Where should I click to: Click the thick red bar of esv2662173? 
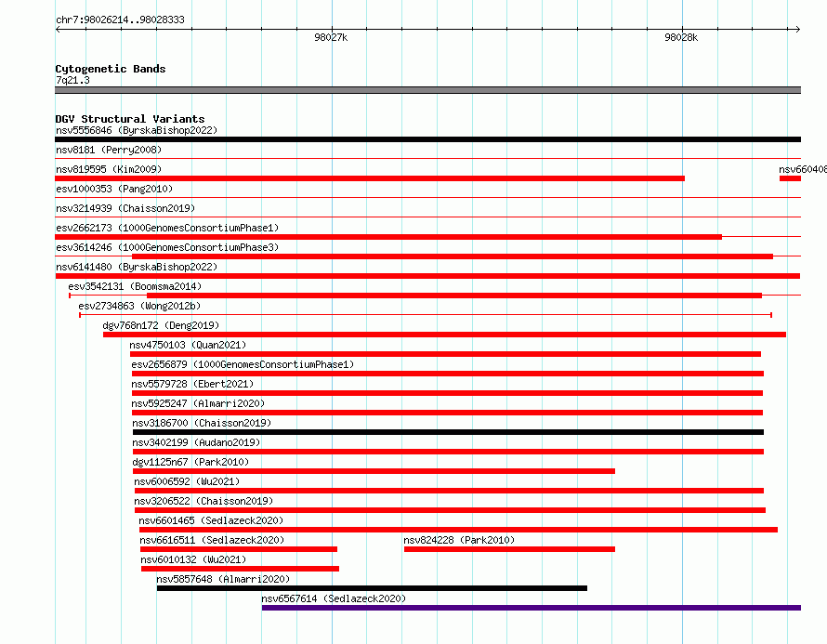point(388,237)
